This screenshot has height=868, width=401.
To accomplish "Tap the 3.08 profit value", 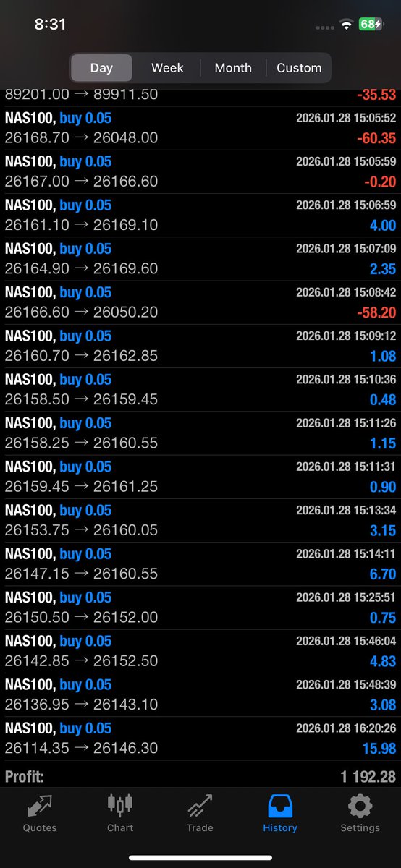I will (383, 705).
